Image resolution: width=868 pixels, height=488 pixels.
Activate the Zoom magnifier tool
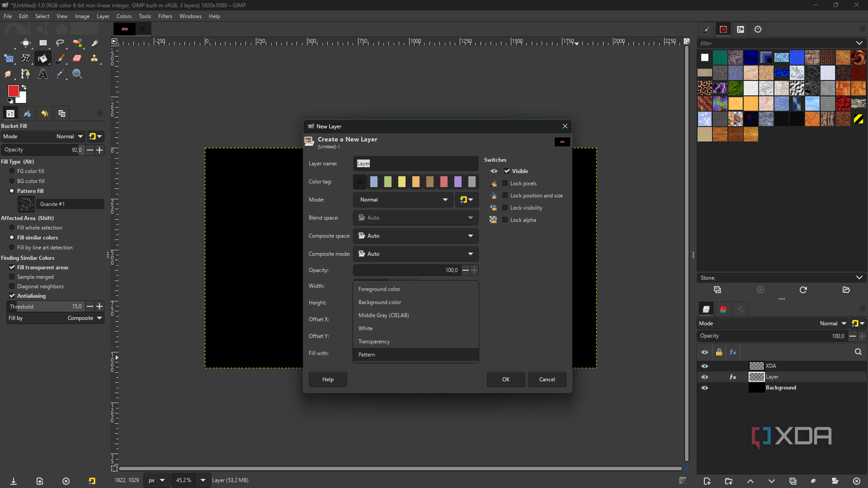click(77, 74)
